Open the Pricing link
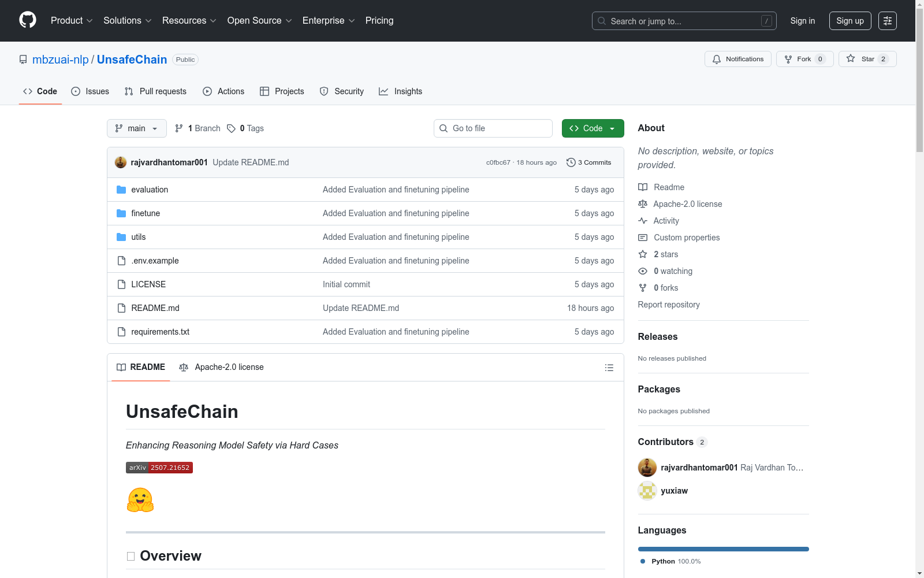This screenshot has width=924, height=578. (x=379, y=21)
